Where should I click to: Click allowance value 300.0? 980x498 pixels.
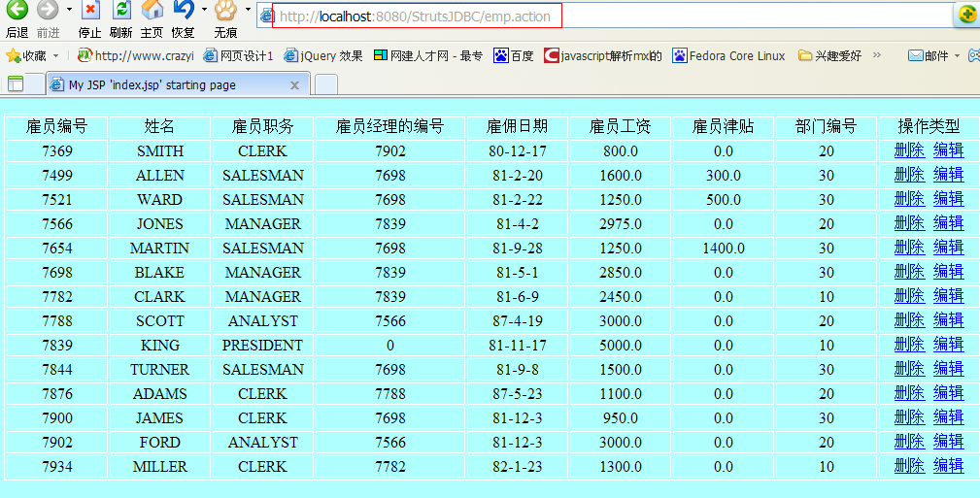coord(724,176)
